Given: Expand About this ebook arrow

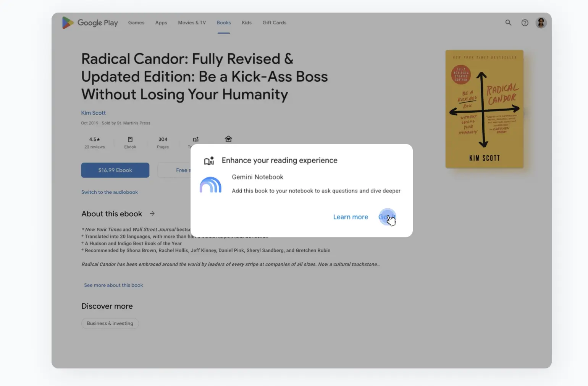Looking at the screenshot, I should point(152,214).
